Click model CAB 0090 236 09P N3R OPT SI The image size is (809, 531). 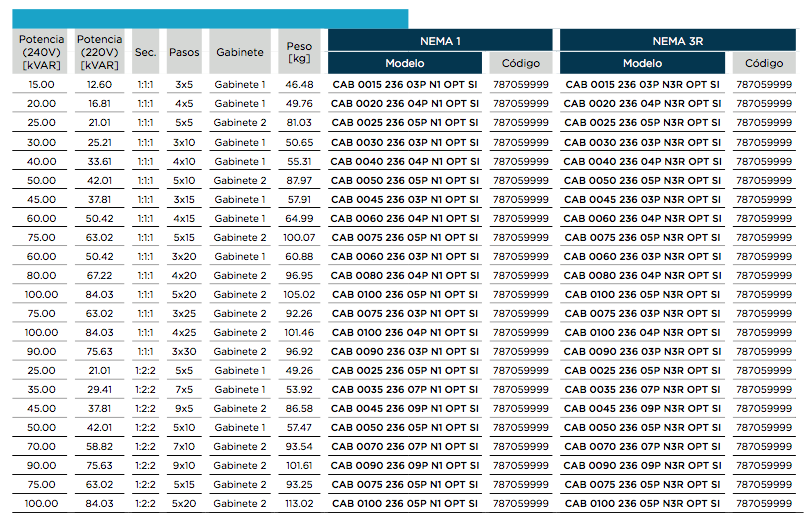click(642, 465)
